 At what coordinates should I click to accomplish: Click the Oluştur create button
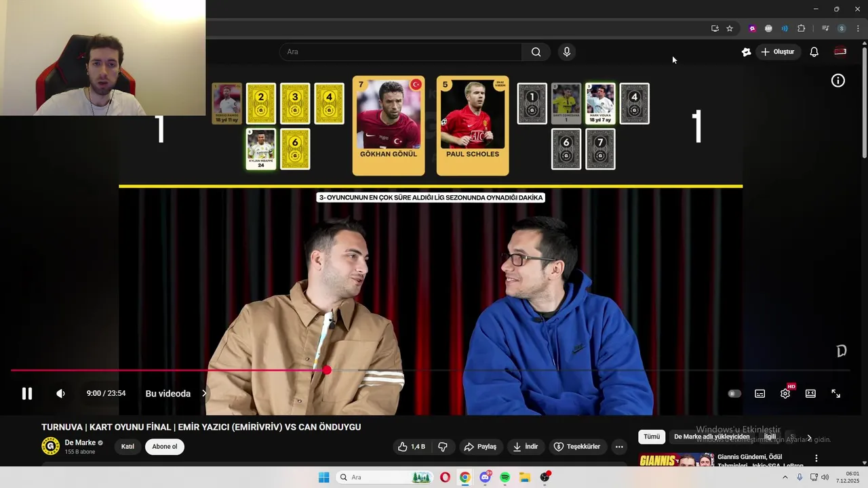coord(778,52)
